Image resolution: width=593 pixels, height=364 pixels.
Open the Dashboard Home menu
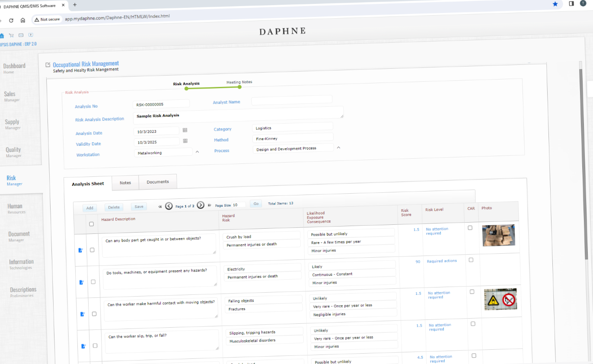pyautogui.click(x=15, y=68)
